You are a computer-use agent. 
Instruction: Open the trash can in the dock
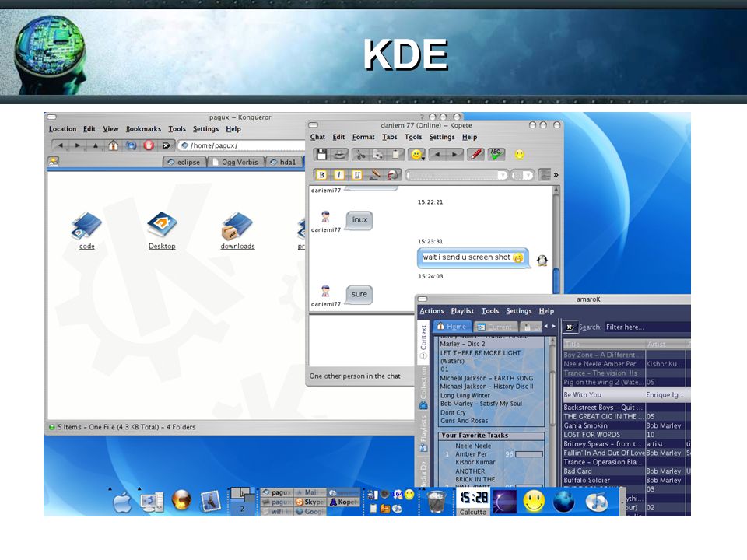click(436, 502)
